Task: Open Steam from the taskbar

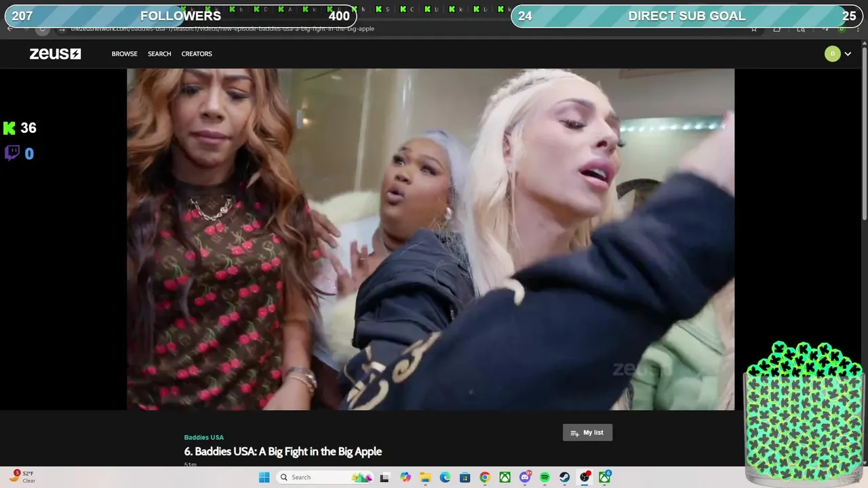Action: pos(564,477)
